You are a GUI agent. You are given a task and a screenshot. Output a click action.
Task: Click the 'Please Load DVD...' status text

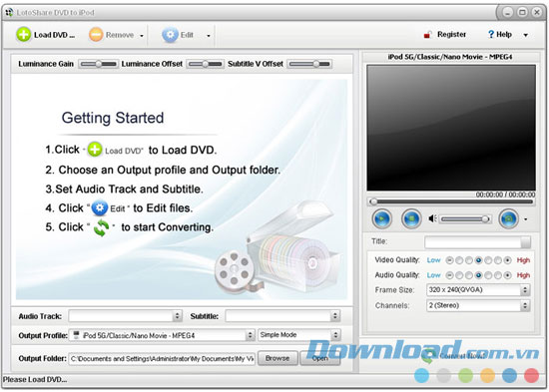pos(35,379)
